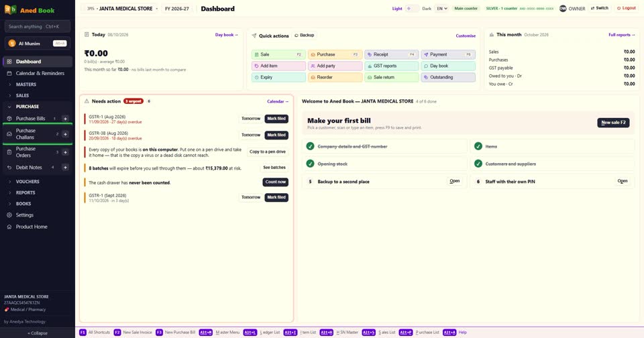Open the FY 2026-27 year selector
Viewport: 644px width, 338px height.
pos(177,9)
